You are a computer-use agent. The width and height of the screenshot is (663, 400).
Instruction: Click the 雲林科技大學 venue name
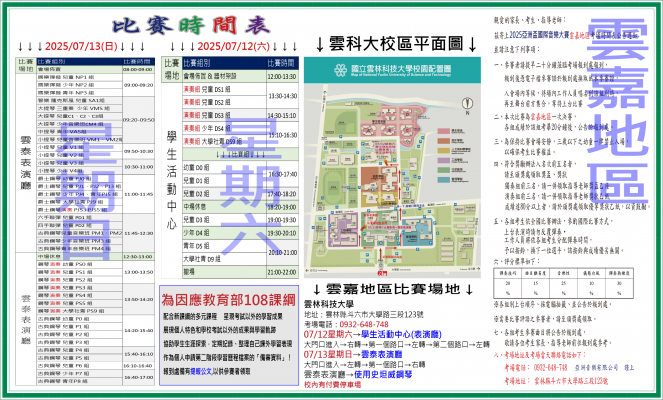pyautogui.click(x=329, y=304)
